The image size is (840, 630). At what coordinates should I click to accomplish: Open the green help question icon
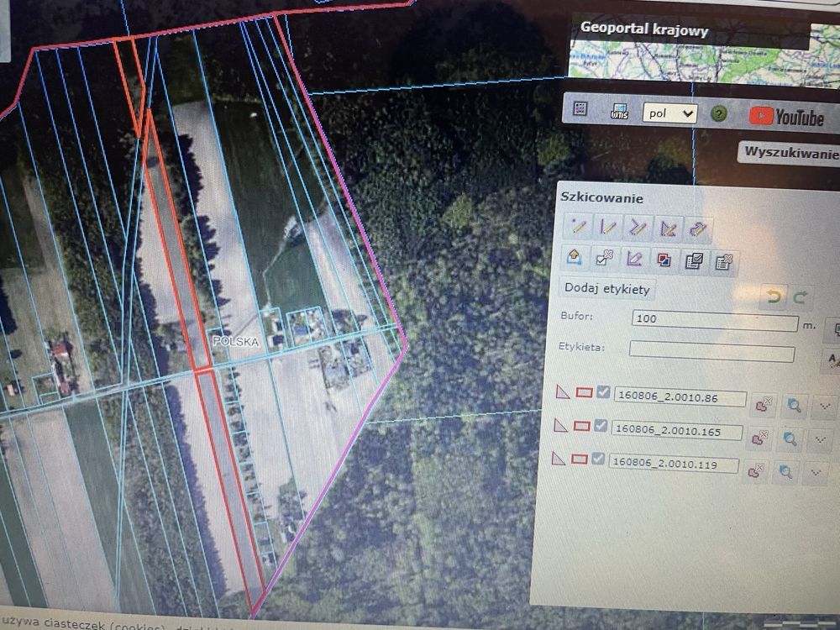[719, 113]
